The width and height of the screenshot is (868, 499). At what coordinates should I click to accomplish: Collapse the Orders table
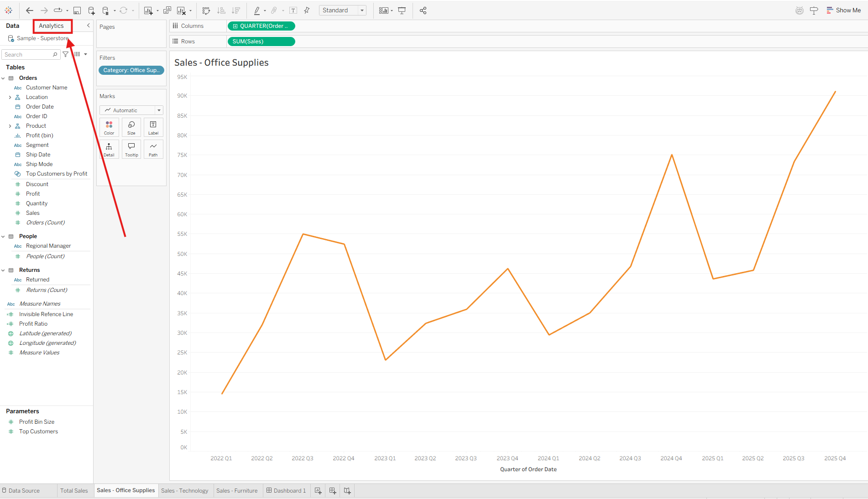[x=3, y=78]
